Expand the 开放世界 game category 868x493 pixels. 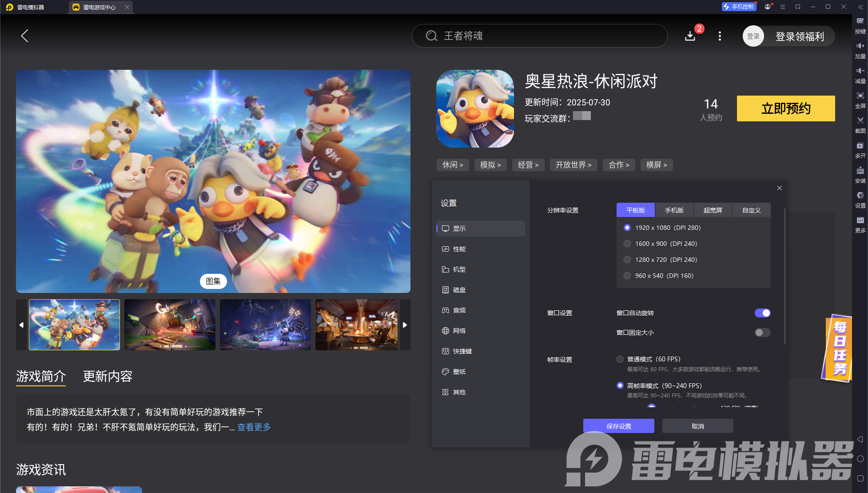tap(573, 164)
